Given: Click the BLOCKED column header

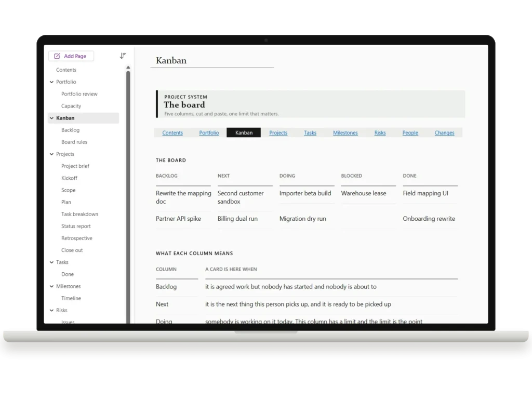Looking at the screenshot, I should point(352,176).
